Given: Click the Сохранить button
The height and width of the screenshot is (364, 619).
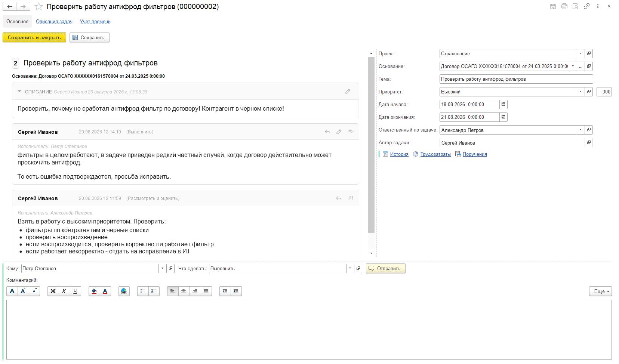Looking at the screenshot, I should (89, 37).
